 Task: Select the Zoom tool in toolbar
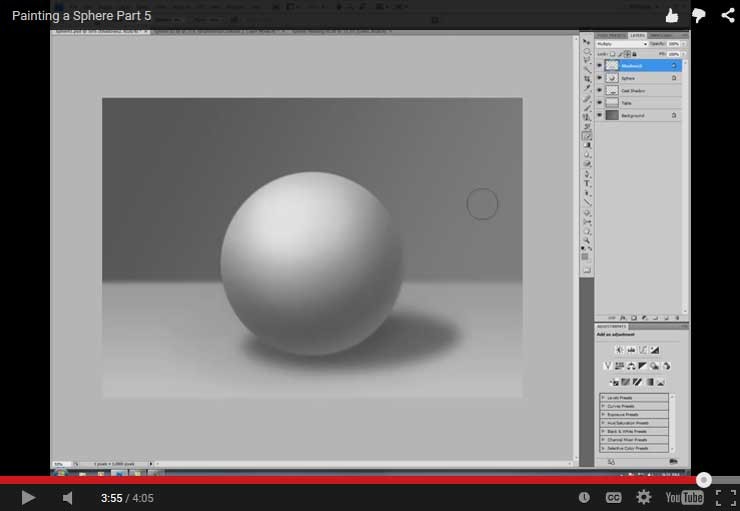587,241
